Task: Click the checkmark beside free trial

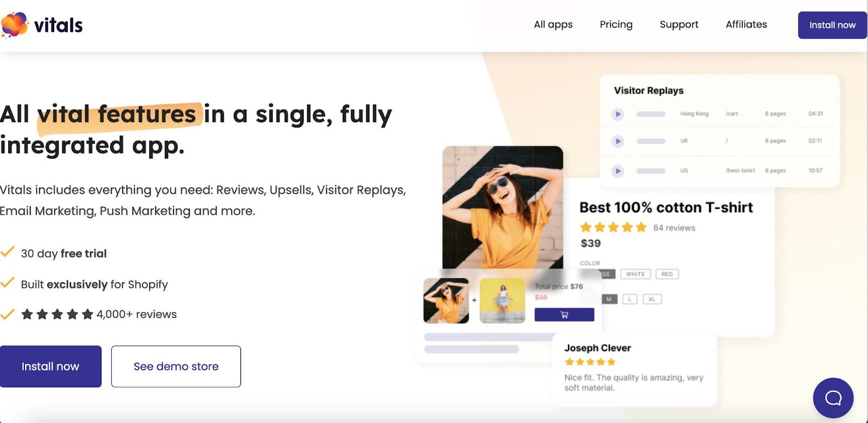Action: click(7, 252)
